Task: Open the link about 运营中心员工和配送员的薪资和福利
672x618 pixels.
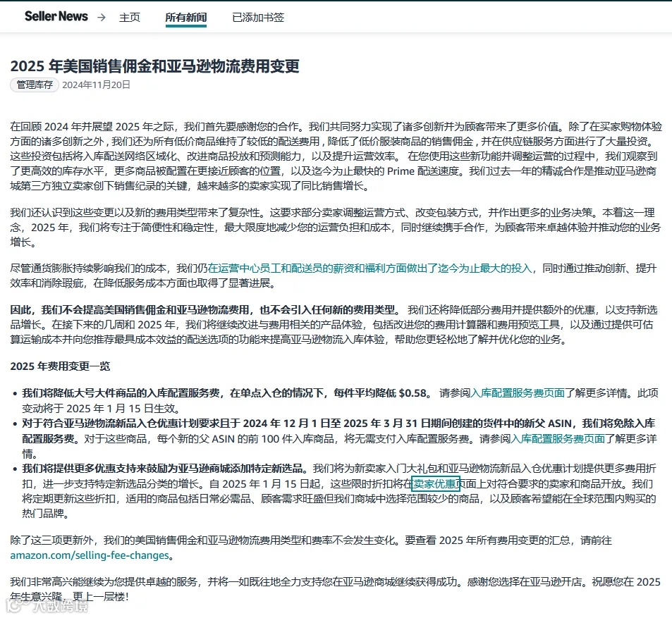Action: 369,268
